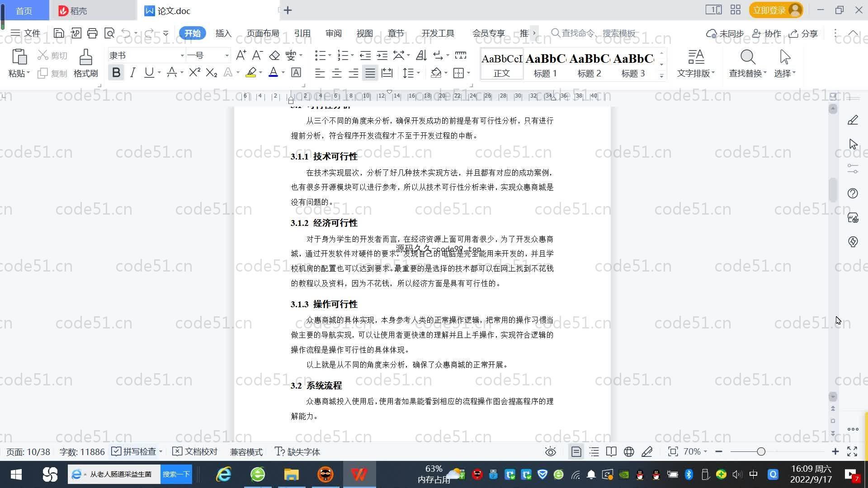
Task: Click 文档校对 in the status bar
Action: point(195,452)
